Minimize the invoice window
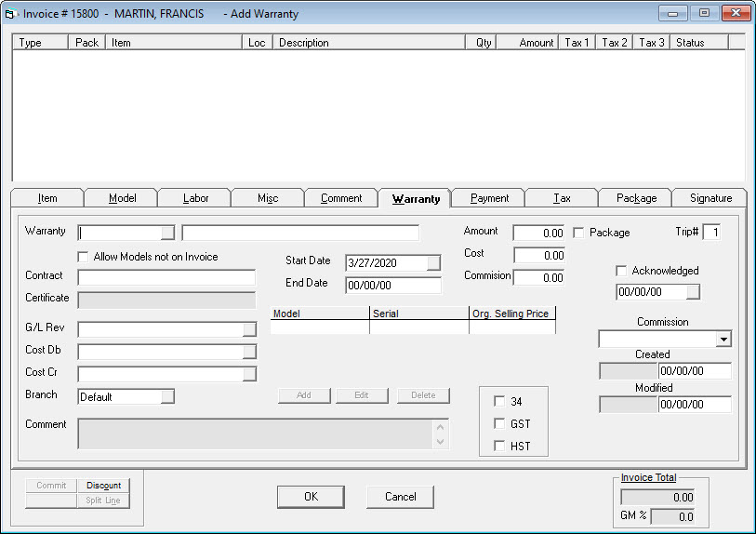This screenshot has width=756, height=534. pyautogui.click(x=672, y=13)
